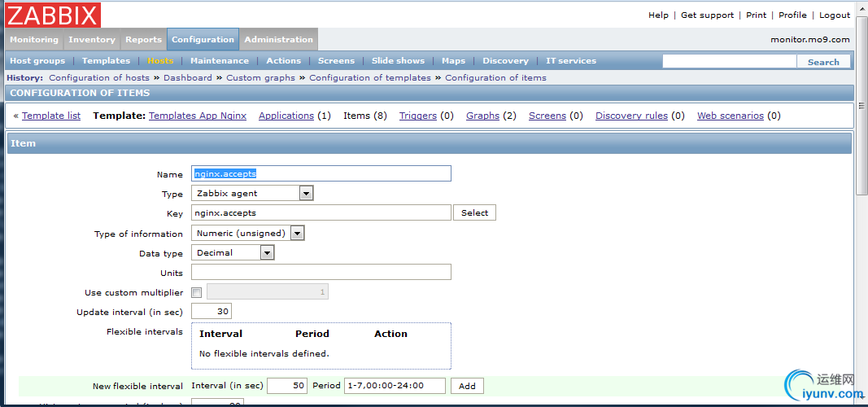Open Type of information dropdown
Viewport: 868px width, 407px height.
(x=247, y=233)
